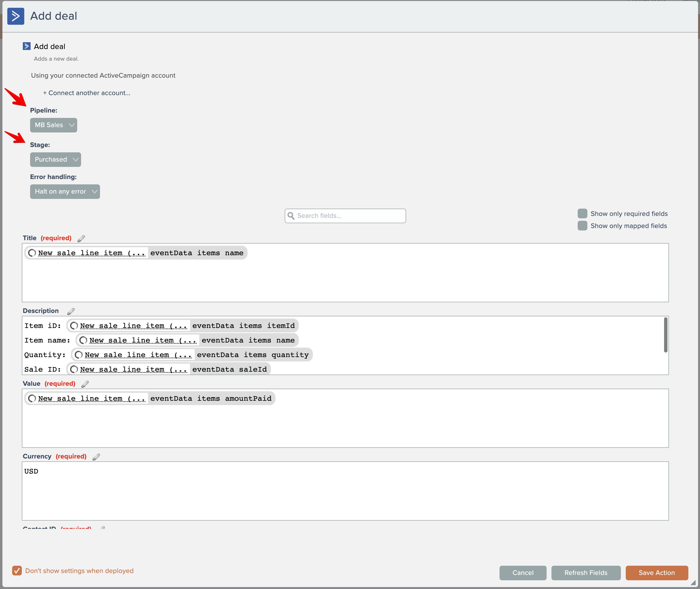Click the edit pencil beside Currency
Image resolution: width=700 pixels, height=589 pixels.
96,457
